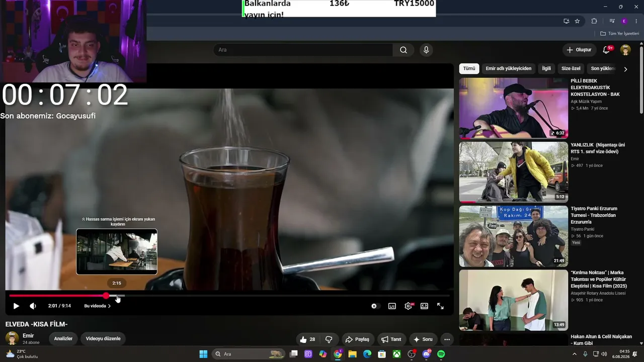Seek on the red video progress bar
This screenshot has width=644, height=362.
[57, 296]
